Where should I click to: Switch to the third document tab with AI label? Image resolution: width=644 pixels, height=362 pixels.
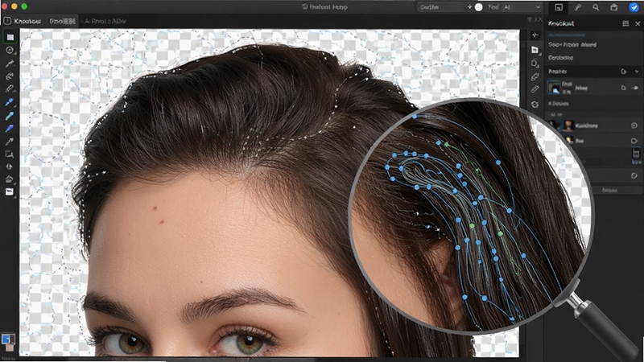coord(105,21)
